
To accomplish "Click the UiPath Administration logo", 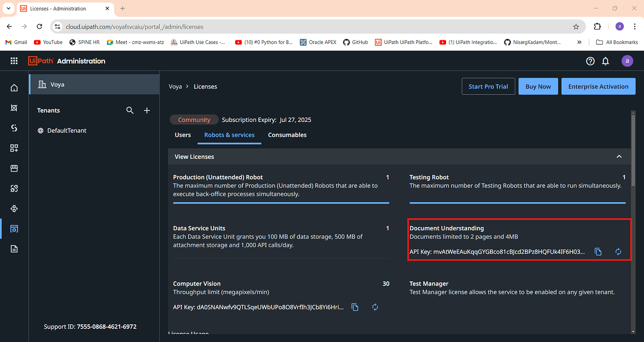I will (x=67, y=61).
